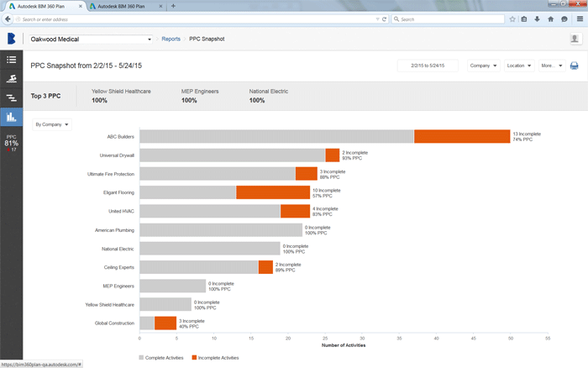
Task: Open the Location filter dropdown
Action: pos(517,66)
